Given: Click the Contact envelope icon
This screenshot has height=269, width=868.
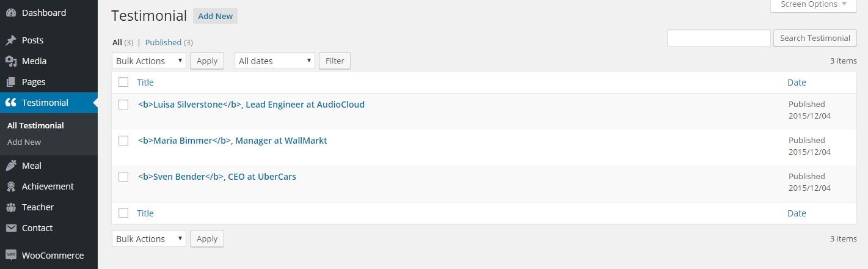Looking at the screenshot, I should pos(11,228).
